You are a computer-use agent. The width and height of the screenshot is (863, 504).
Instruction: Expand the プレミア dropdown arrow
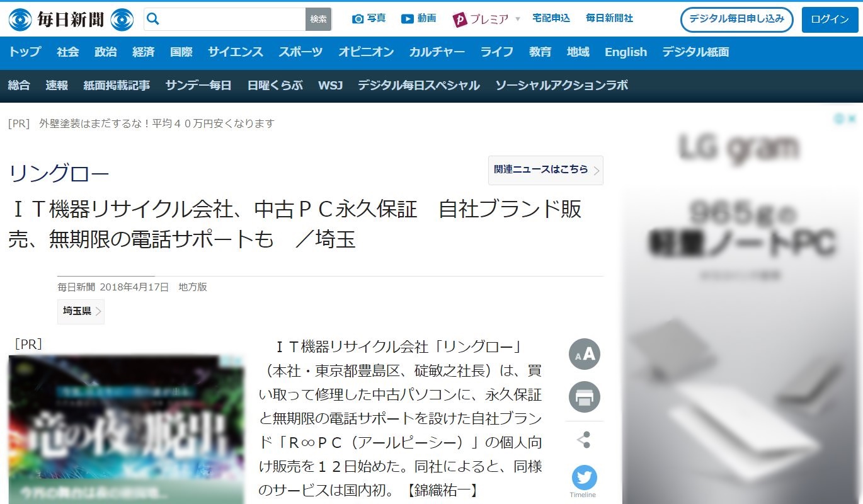pos(518,20)
